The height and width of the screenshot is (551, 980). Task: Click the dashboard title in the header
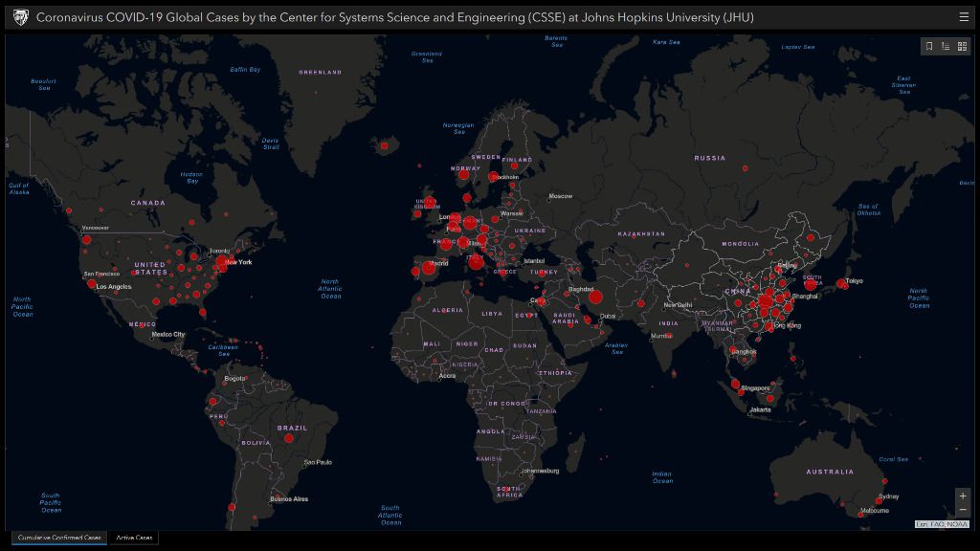394,16
